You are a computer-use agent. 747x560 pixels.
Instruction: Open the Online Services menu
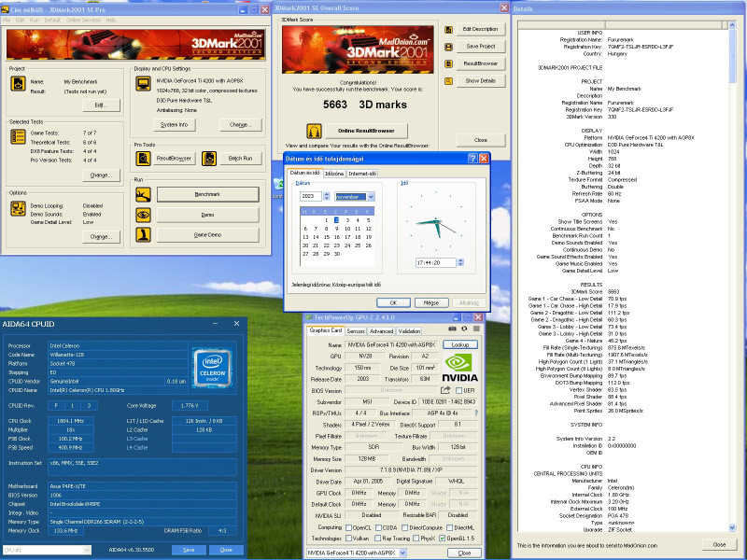tap(83, 20)
